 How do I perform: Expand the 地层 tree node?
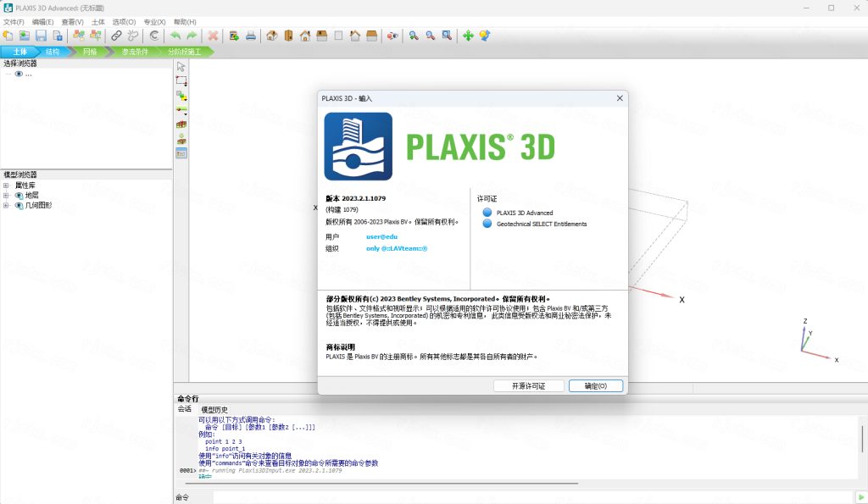pyautogui.click(x=6, y=196)
